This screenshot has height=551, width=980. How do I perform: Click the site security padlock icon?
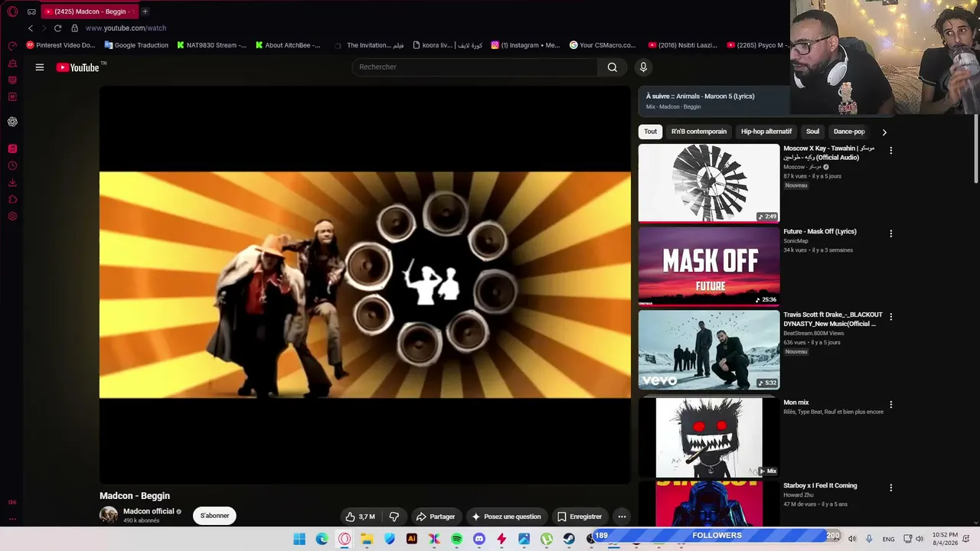(74, 28)
